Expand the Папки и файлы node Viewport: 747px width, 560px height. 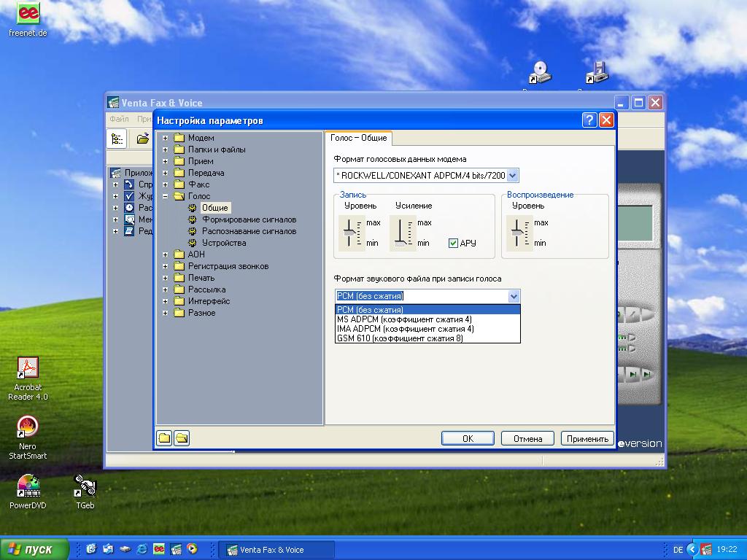[x=165, y=149]
